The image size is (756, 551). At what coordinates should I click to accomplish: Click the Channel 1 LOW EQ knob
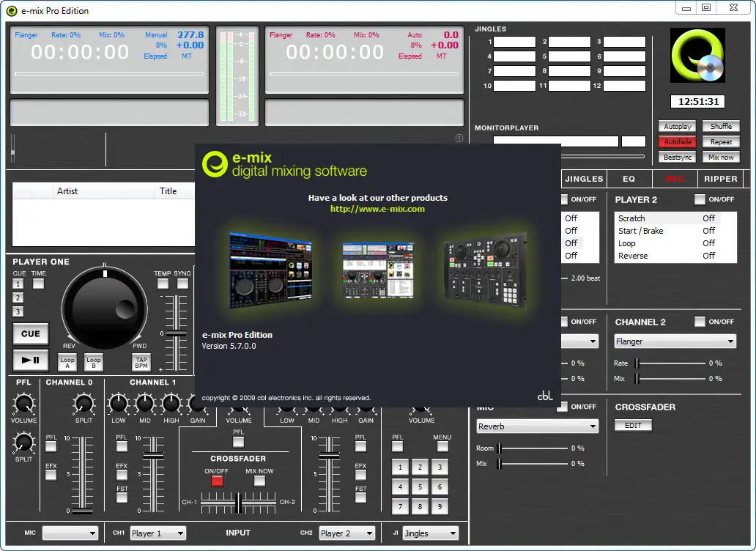coord(119,404)
